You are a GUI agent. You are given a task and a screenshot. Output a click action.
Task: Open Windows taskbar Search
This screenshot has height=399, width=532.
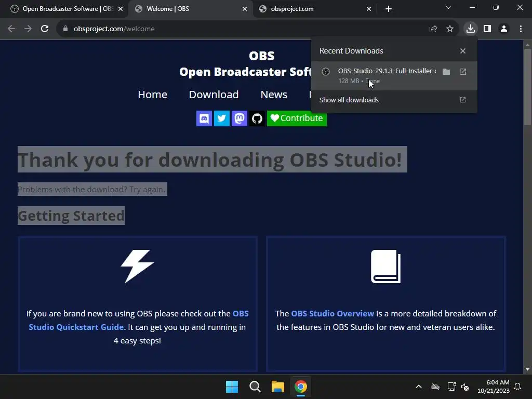[x=255, y=387]
